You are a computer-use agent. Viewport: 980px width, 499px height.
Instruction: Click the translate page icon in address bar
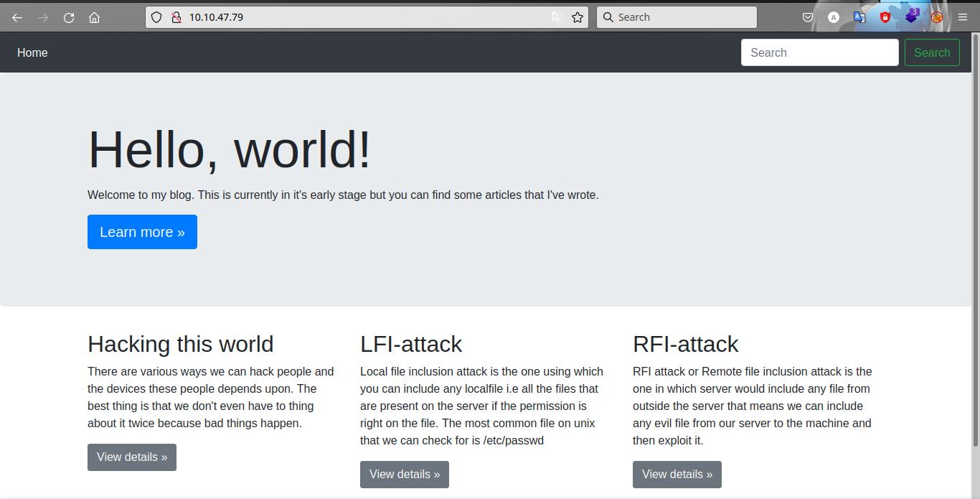tap(557, 17)
